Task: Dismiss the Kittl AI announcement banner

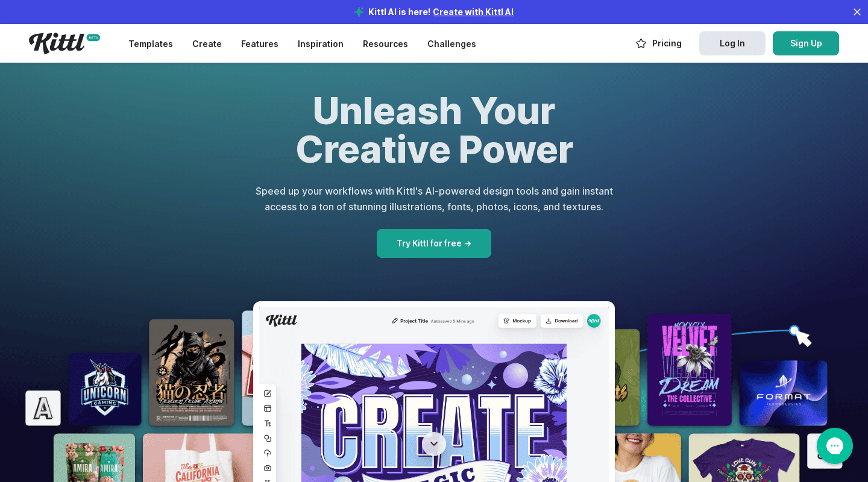Action: click(x=857, y=12)
